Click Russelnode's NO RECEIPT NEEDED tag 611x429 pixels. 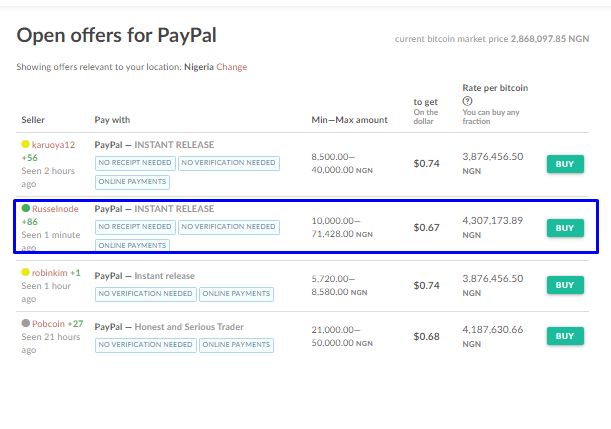135,227
